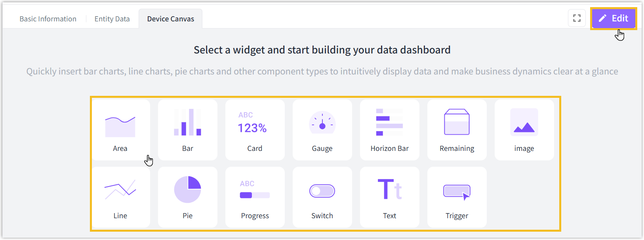Viewport: 644px width, 240px height.
Task: Open the Basic Information tab
Action: point(48,19)
